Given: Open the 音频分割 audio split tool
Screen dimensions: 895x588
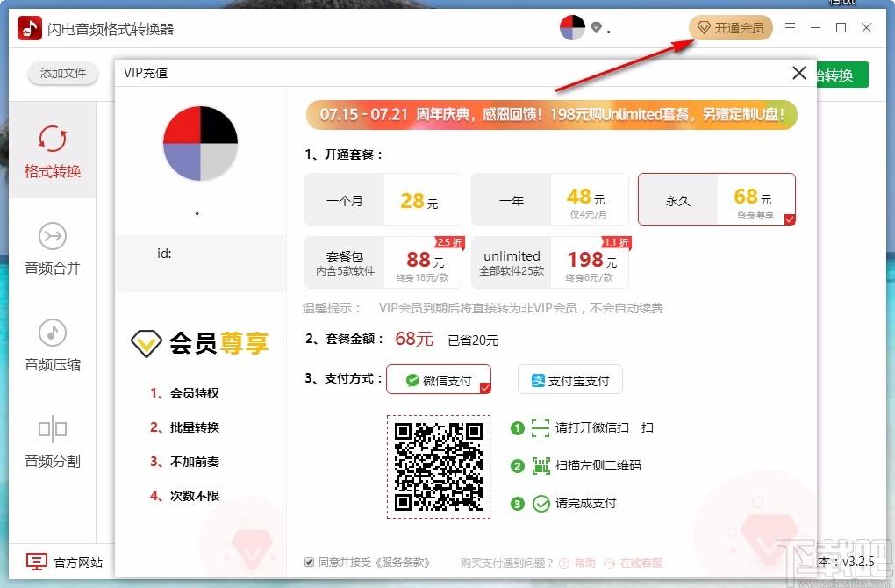Looking at the screenshot, I should coord(52,441).
